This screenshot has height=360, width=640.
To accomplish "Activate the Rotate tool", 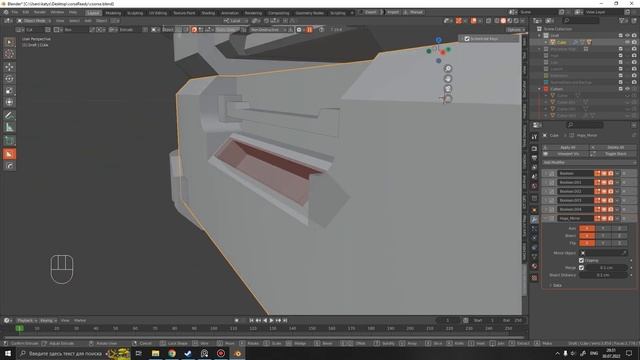I will coord(9,79).
